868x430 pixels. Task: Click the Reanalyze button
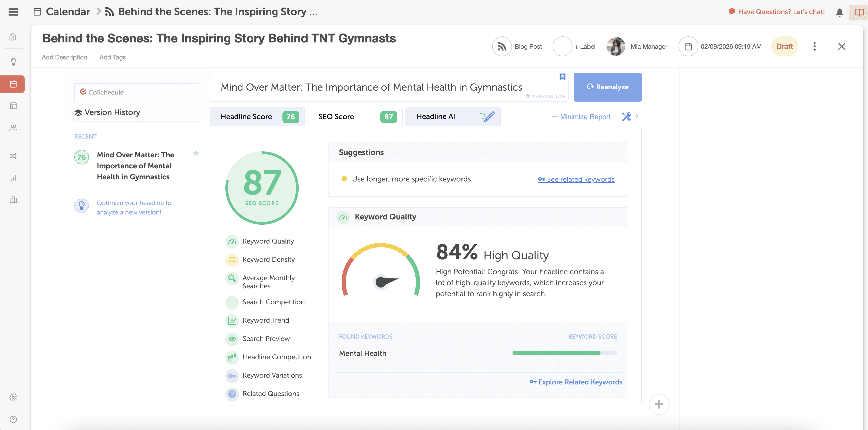[608, 87]
